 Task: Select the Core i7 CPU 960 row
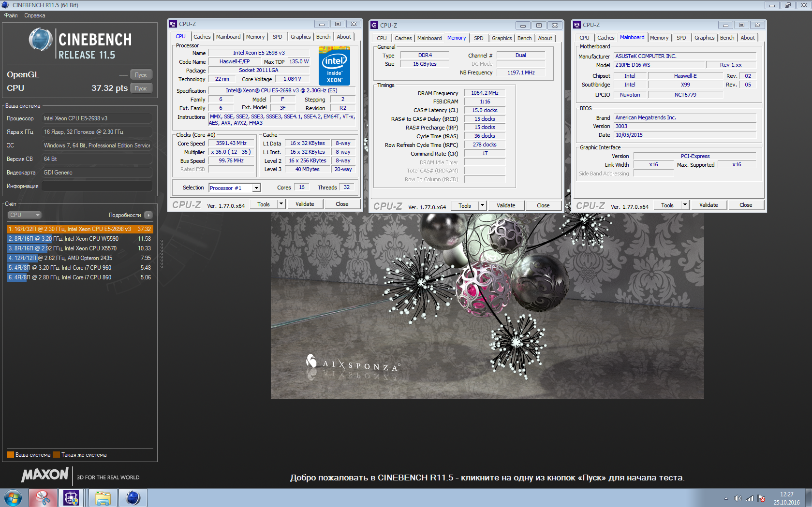pos(80,268)
